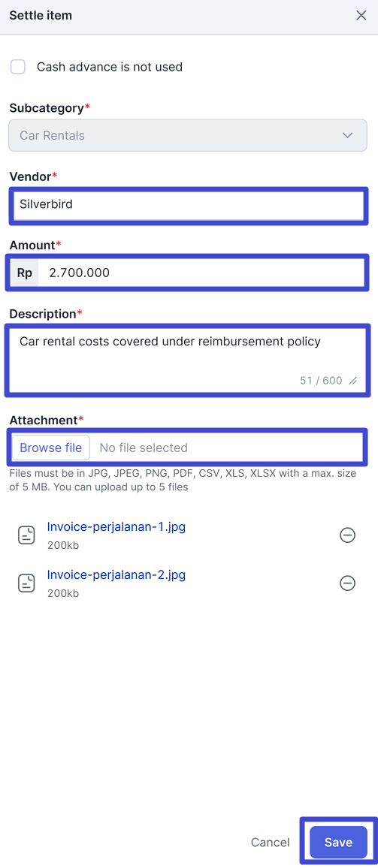The height and width of the screenshot is (868, 378).
Task: Remove the Invoice-perjalanan-2.jpg attachment
Action: (347, 583)
